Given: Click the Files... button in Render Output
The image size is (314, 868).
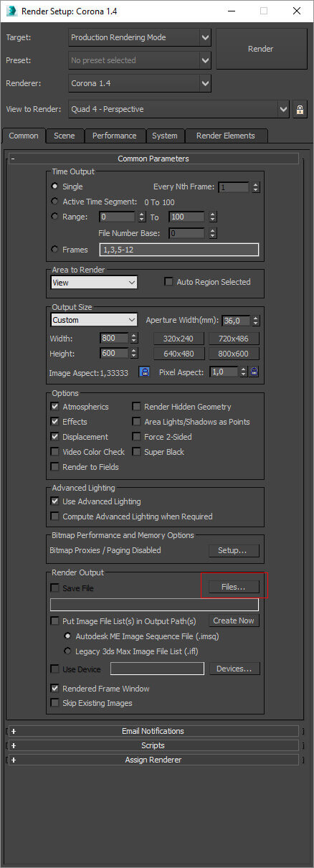Looking at the screenshot, I should (x=234, y=587).
